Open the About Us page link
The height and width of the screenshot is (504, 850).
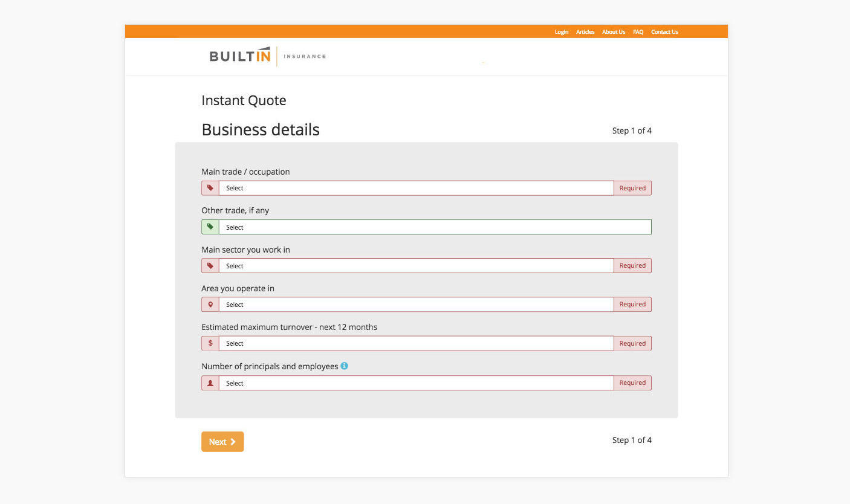point(613,32)
